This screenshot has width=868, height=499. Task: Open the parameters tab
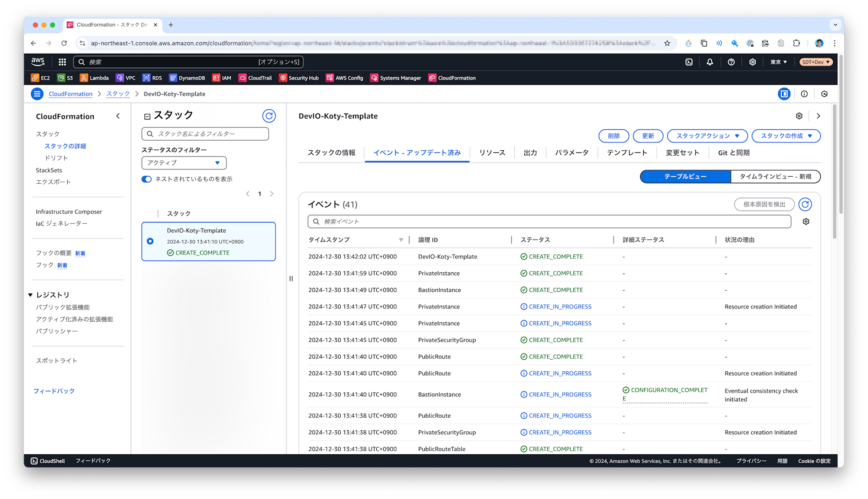(572, 153)
